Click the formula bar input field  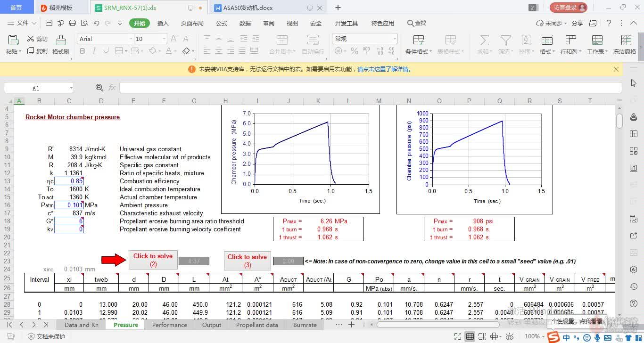click(x=371, y=88)
